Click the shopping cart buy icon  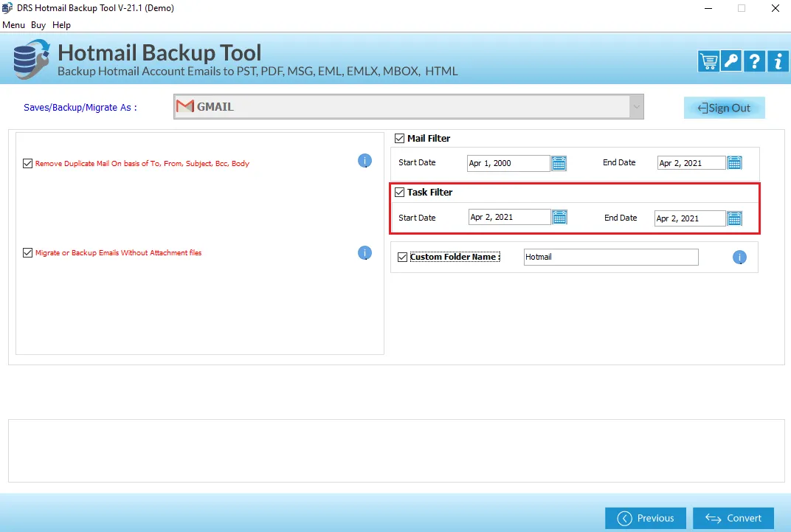pyautogui.click(x=709, y=61)
